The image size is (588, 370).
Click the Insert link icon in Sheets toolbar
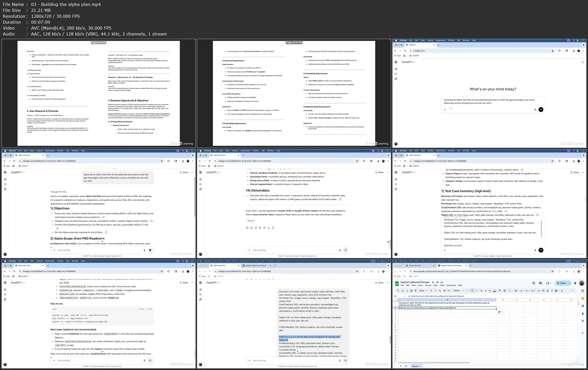[x=539, y=291]
